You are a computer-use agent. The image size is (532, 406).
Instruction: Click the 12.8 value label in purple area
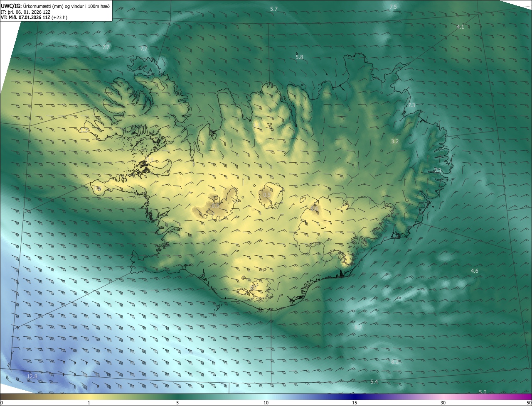[x=32, y=376]
